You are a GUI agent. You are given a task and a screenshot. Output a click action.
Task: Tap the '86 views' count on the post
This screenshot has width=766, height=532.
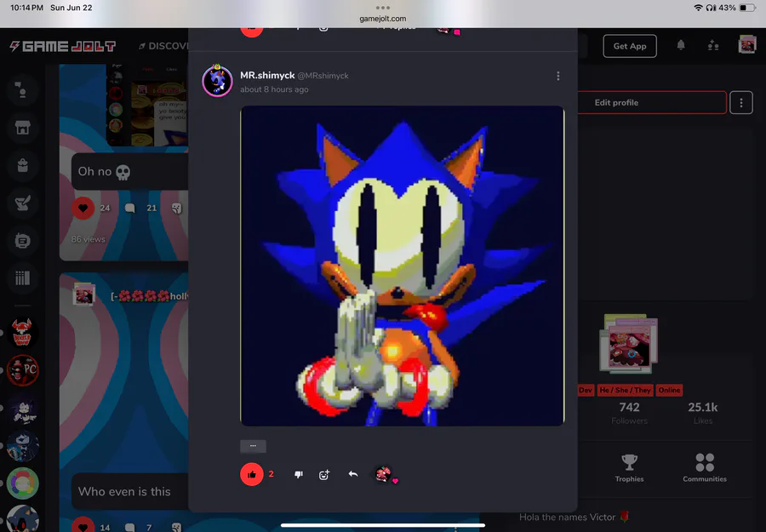point(88,239)
